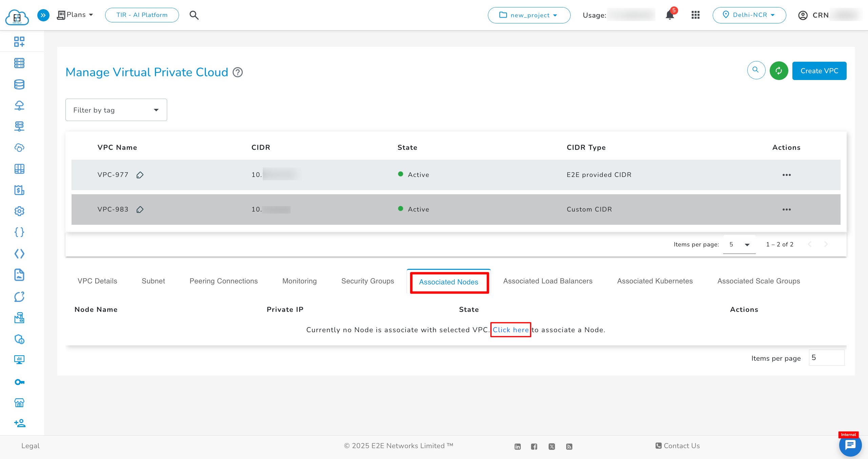This screenshot has height=459, width=868.
Task: Open the Items per page dropdown
Action: [x=739, y=244]
